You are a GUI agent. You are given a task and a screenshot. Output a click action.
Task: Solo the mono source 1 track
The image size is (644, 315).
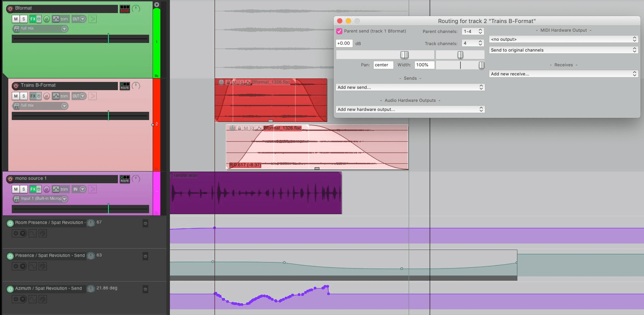[24, 189]
